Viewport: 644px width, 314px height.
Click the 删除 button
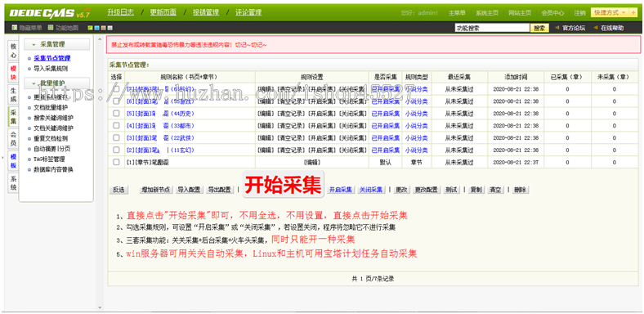pos(521,190)
